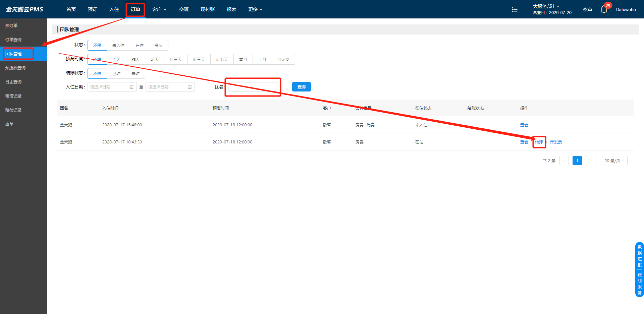Screen dimensions: 644x314
Task: Open the 入住 top navigation item
Action: tap(114, 9)
